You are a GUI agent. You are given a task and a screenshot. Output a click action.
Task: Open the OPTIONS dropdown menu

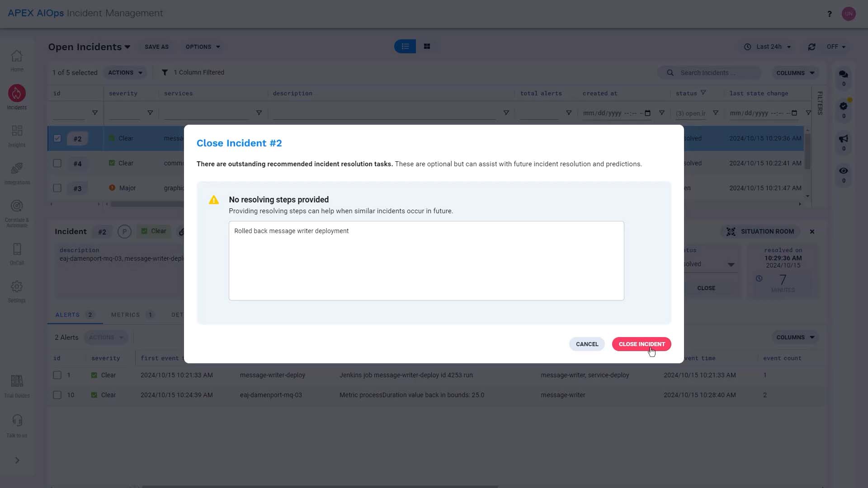coord(202,47)
